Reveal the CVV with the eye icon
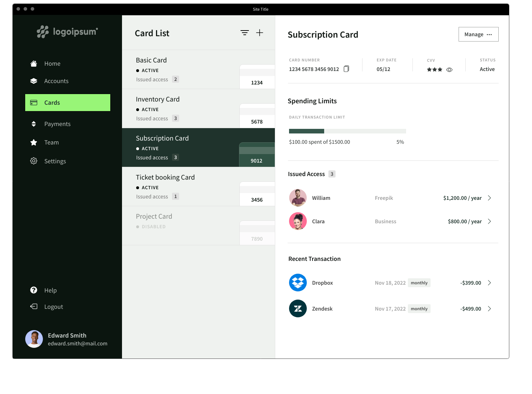The image size is (532, 394). [449, 70]
